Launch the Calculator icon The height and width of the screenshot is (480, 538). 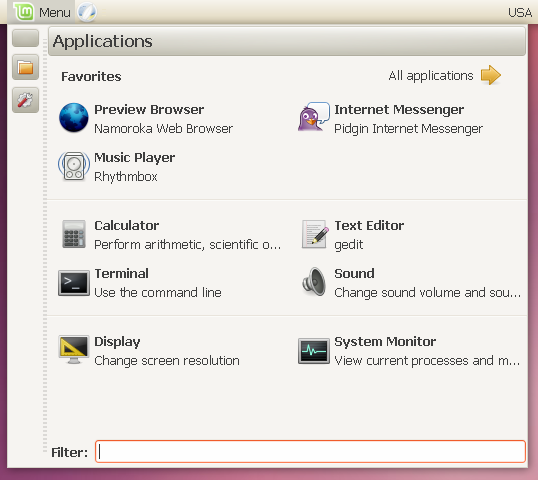(x=73, y=234)
